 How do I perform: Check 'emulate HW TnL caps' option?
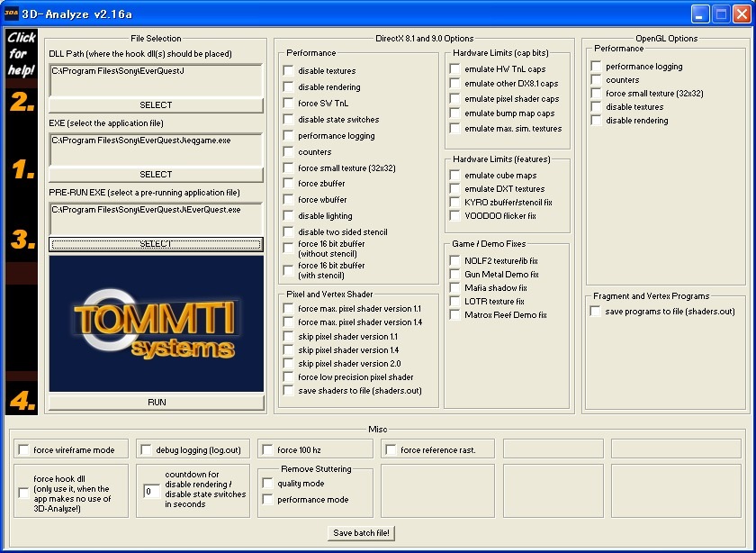coord(454,70)
